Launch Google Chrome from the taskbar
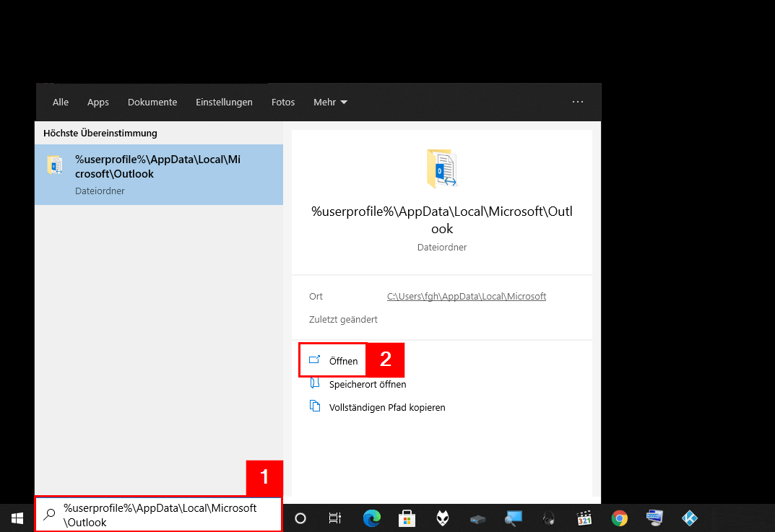The width and height of the screenshot is (775, 532). click(x=619, y=518)
